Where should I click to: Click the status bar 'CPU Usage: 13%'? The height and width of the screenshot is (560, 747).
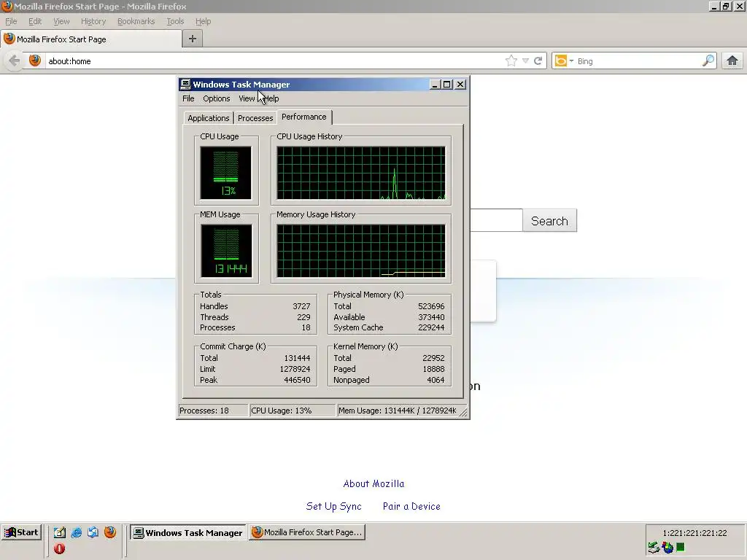click(293, 411)
